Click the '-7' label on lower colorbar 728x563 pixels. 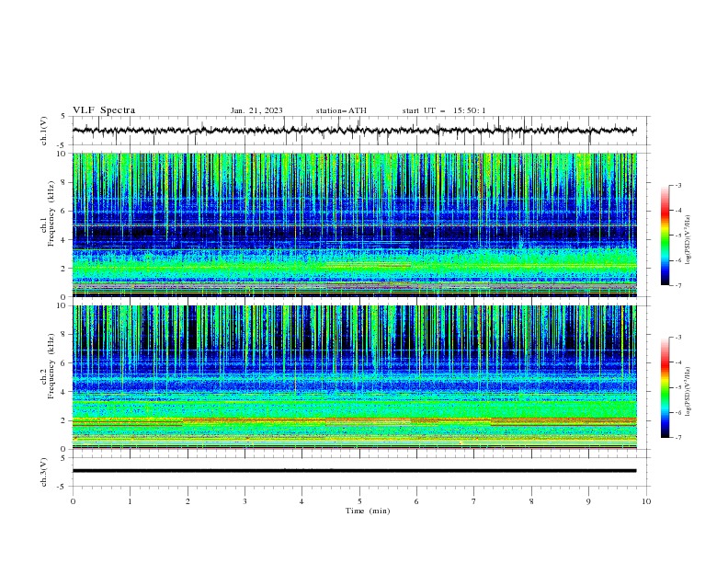(678, 437)
